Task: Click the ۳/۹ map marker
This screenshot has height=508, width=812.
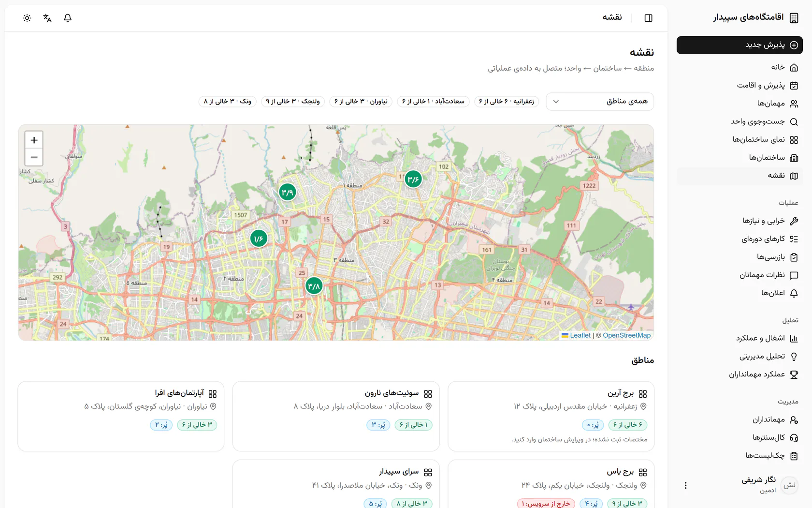Action: [288, 193]
